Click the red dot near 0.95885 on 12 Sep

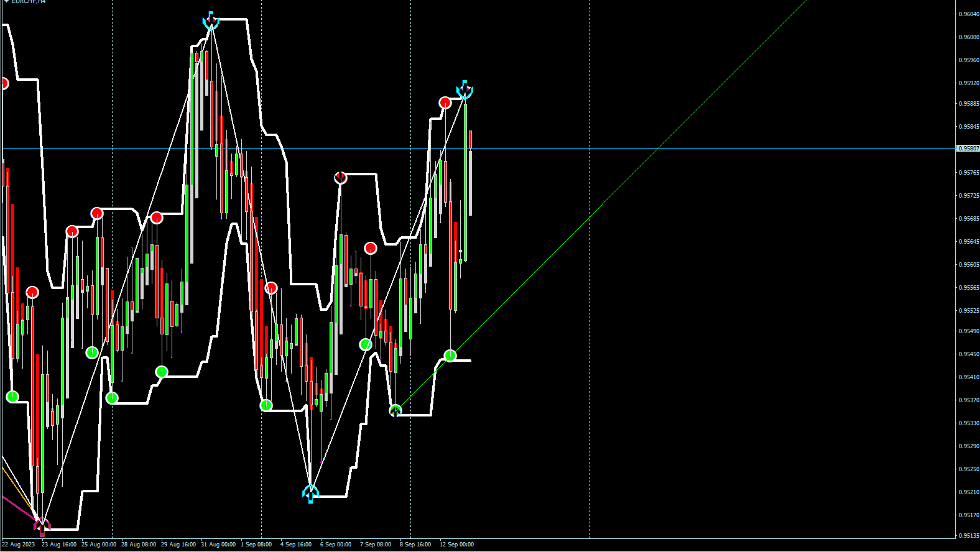click(x=445, y=103)
